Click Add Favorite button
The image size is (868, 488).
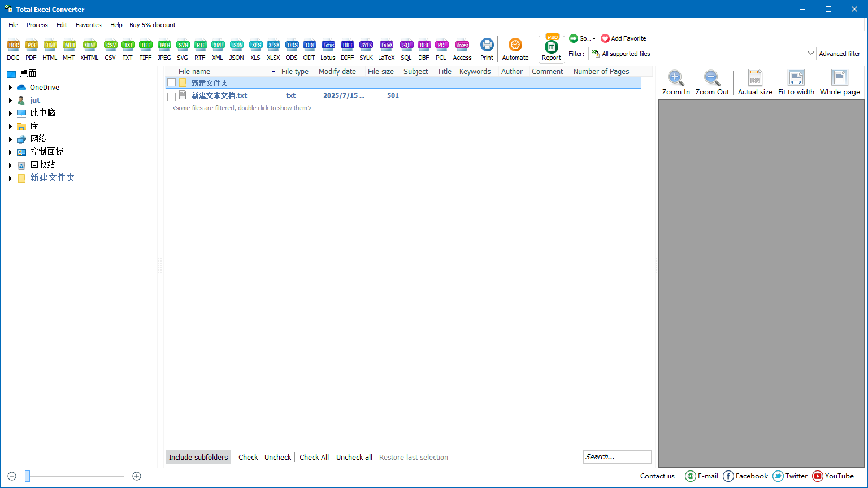[623, 38]
